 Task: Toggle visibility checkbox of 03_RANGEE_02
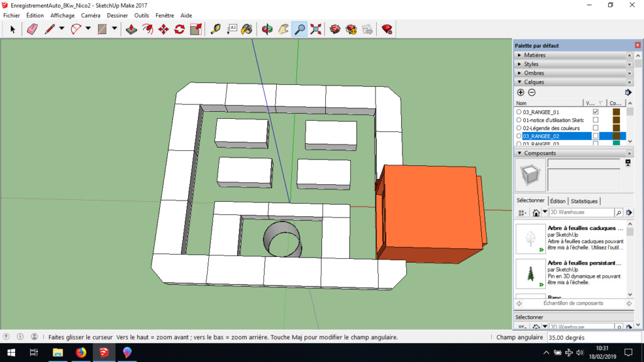(596, 136)
